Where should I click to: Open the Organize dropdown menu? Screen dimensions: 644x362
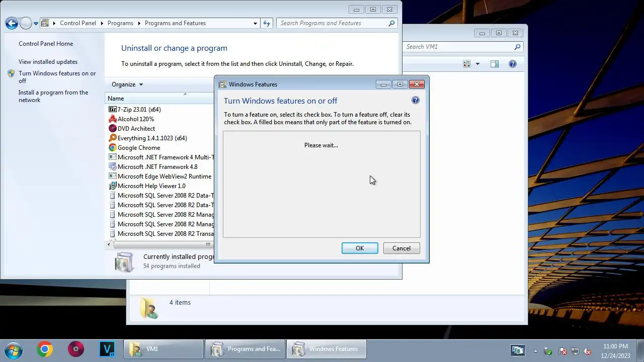127,84
